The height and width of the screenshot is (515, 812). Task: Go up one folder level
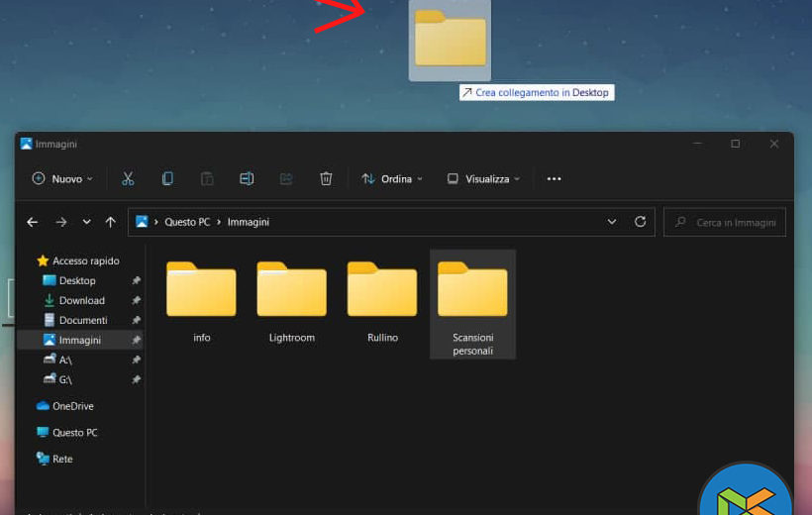110,222
